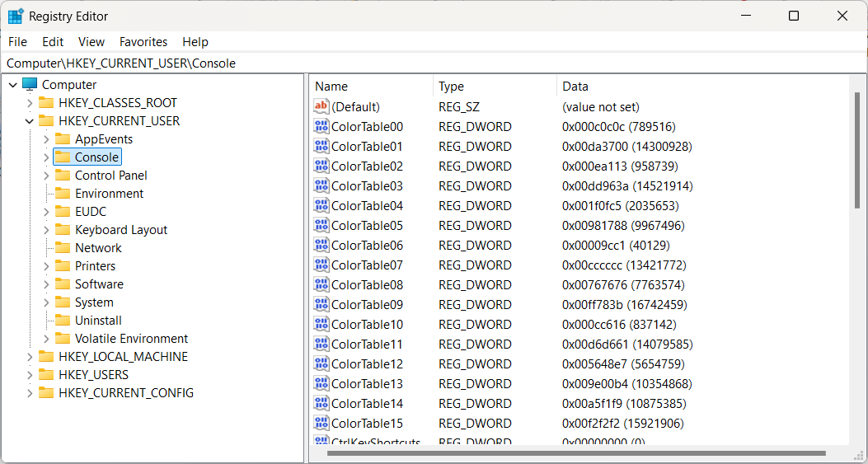Viewport: 868px width, 464px height.
Task: Expand the Console key chevron
Action: (x=46, y=157)
